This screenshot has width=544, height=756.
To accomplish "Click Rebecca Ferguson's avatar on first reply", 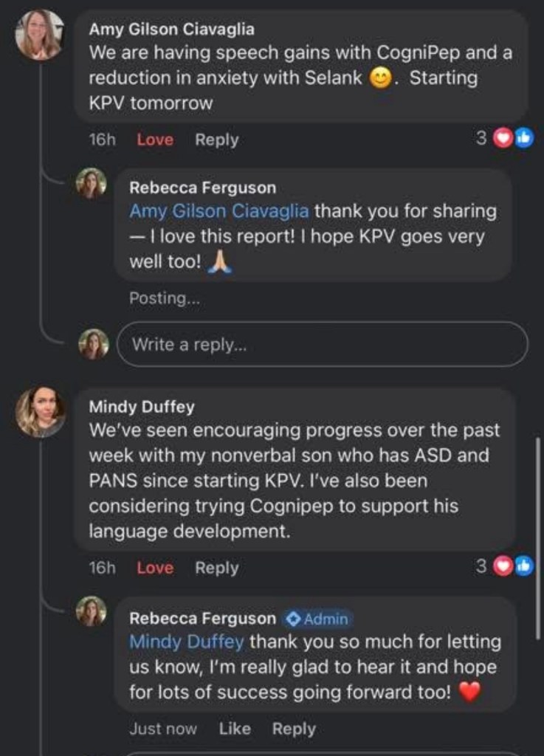I will [x=91, y=183].
